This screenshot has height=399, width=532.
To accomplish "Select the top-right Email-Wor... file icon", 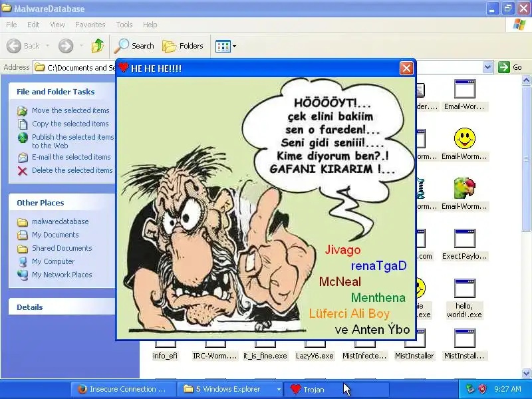I will click(464, 89).
